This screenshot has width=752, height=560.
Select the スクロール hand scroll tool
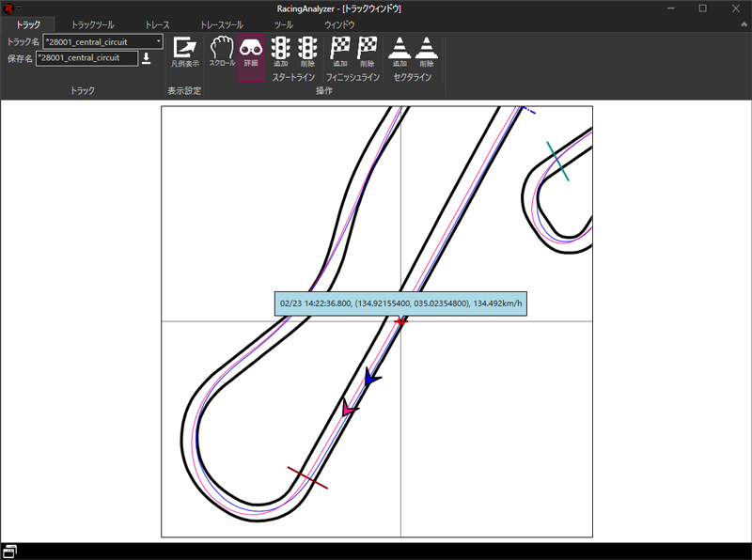click(222, 51)
